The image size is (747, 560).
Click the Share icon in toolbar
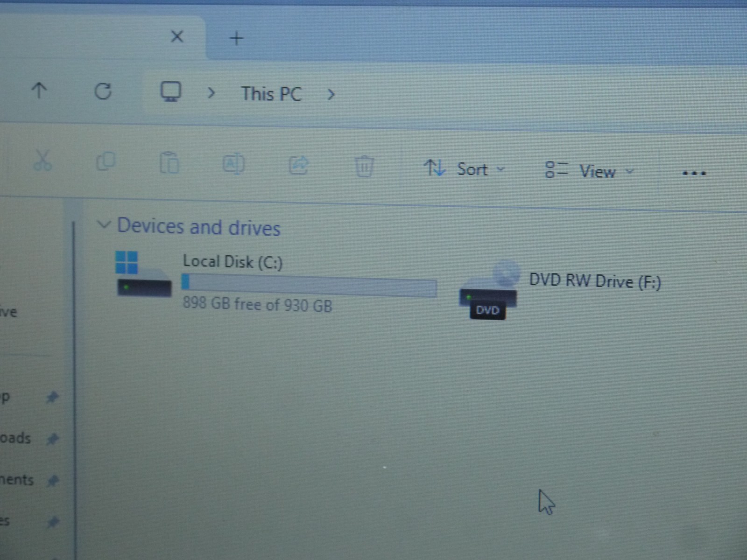(x=298, y=165)
